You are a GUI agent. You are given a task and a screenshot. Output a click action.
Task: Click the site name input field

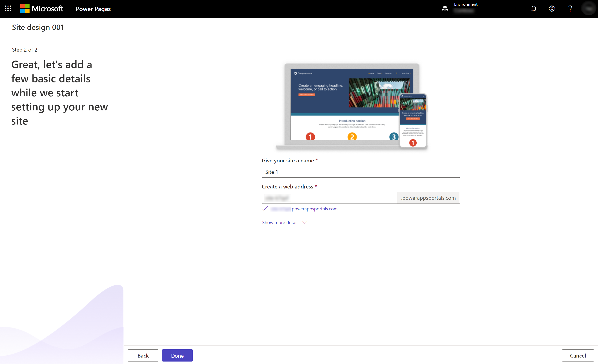tap(361, 172)
